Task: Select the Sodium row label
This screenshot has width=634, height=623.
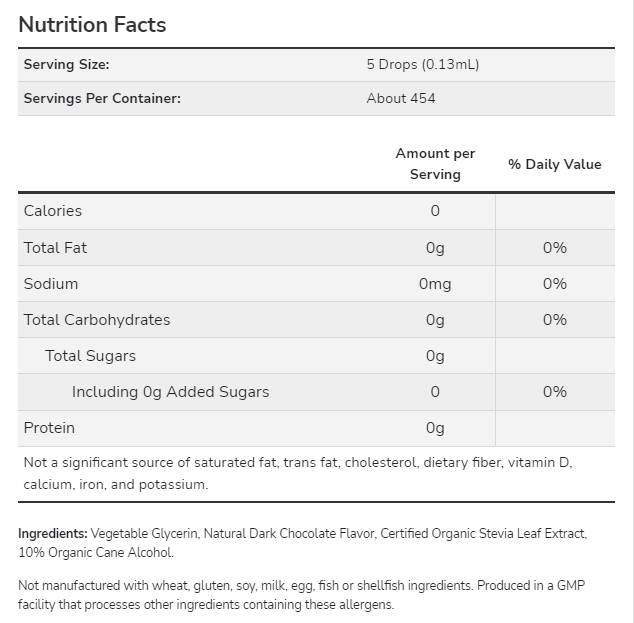Action: point(51,283)
